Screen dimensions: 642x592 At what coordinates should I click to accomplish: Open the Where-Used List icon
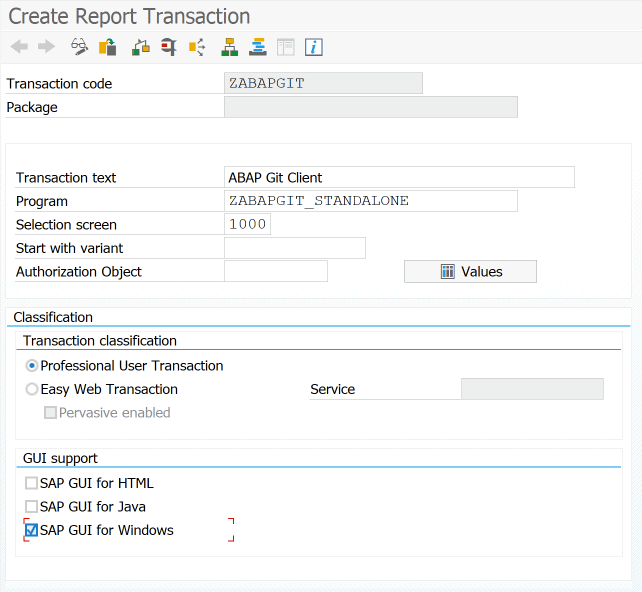[x=196, y=47]
